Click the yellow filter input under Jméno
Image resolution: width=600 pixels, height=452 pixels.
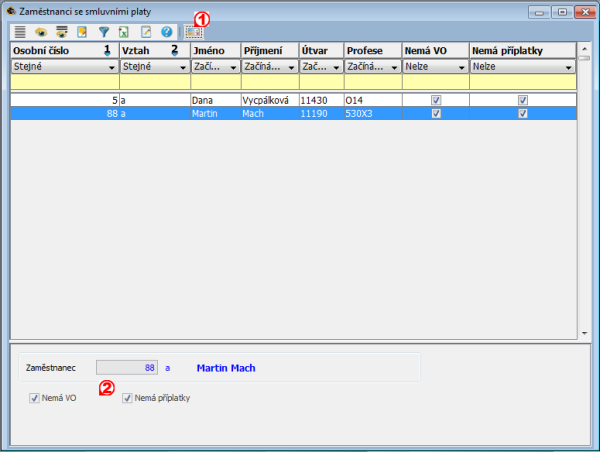coord(214,83)
